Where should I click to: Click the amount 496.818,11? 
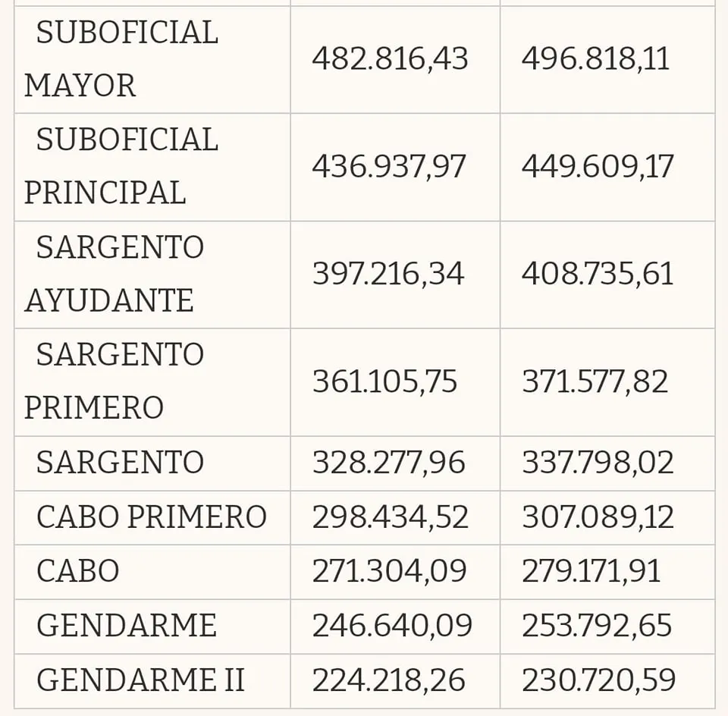pos(595,59)
